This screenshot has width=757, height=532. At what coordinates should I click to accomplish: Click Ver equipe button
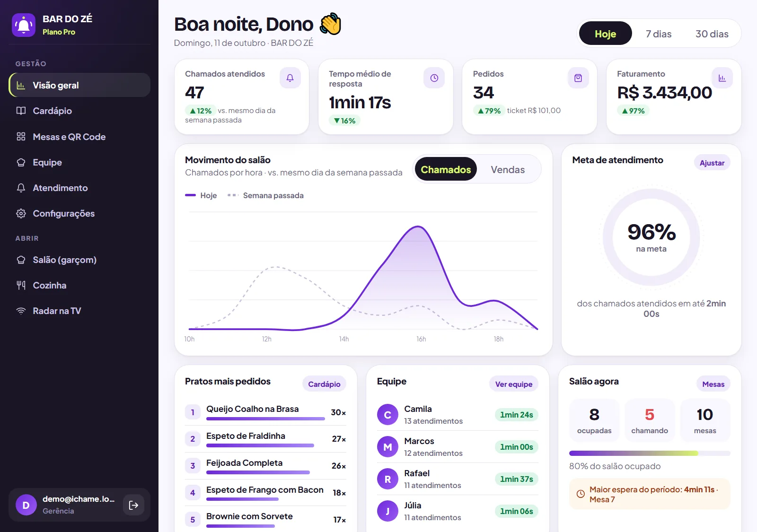tap(514, 384)
